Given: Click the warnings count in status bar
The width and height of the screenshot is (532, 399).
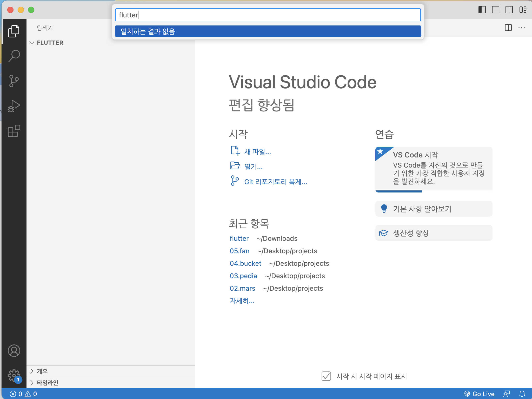Looking at the screenshot, I should click(x=31, y=394).
